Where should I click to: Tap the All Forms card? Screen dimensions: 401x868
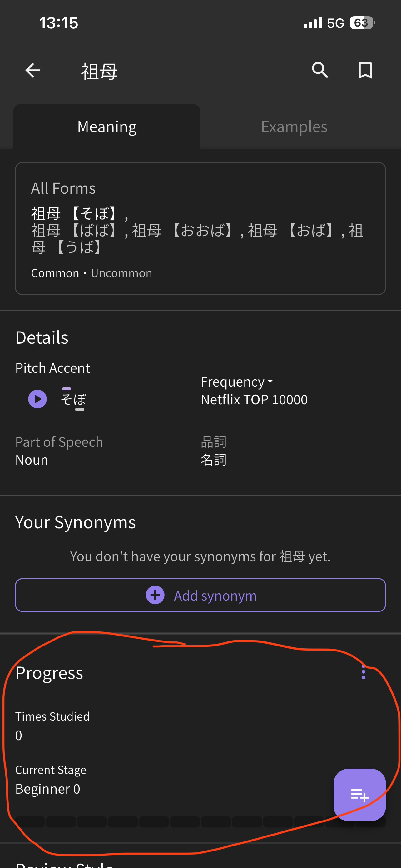coord(200,228)
